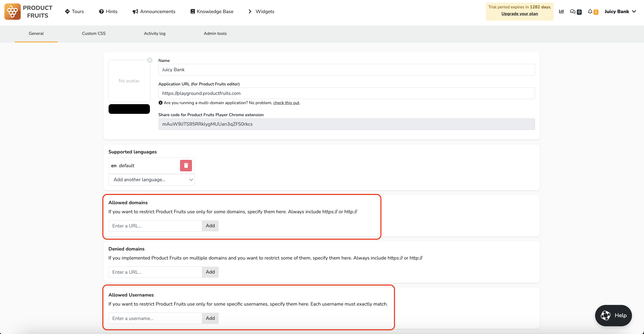
Task: Focus the Name input field
Action: [347, 70]
